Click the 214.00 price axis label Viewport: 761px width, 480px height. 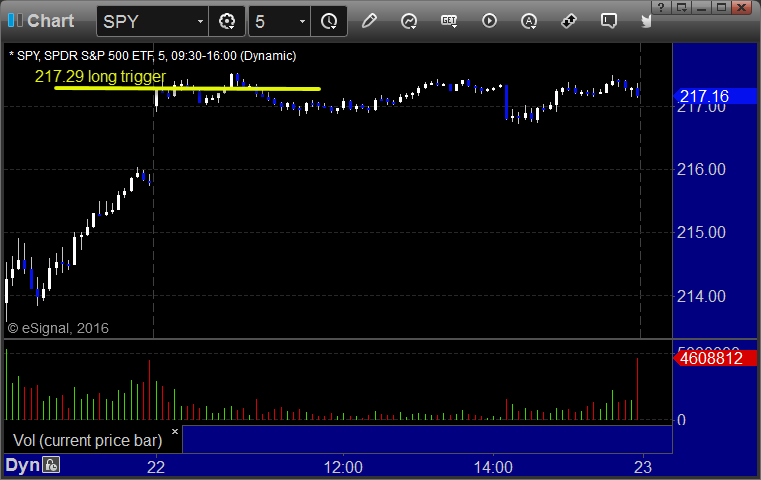(701, 296)
